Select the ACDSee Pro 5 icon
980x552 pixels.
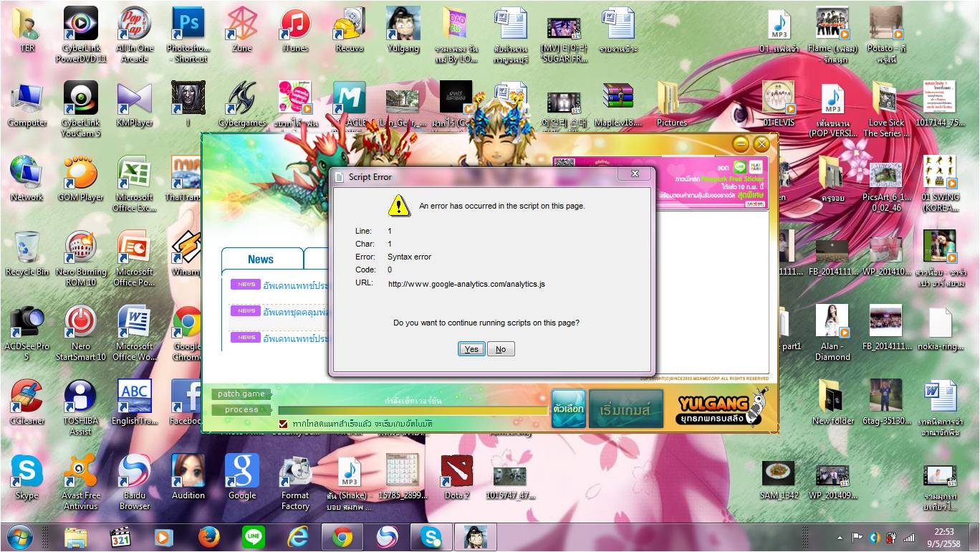[x=27, y=333]
